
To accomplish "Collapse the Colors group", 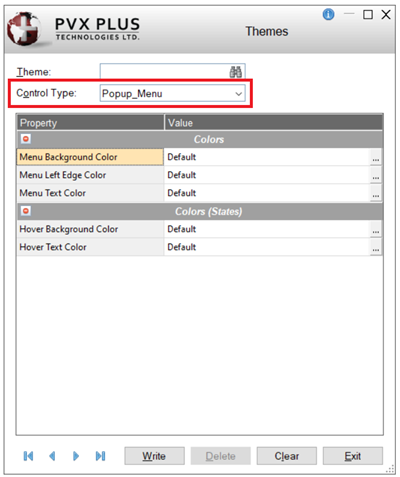I will pyautogui.click(x=26, y=139).
